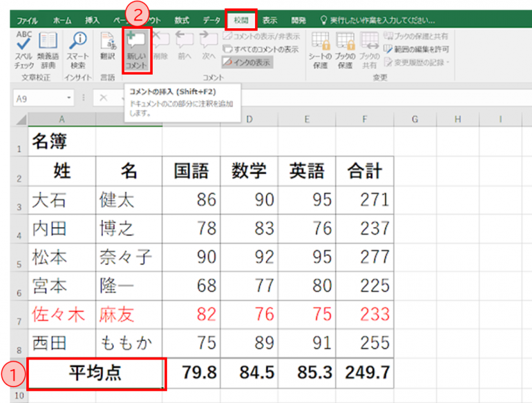Open the 校閲 review tab
This screenshot has height=403, width=532.
click(240, 20)
